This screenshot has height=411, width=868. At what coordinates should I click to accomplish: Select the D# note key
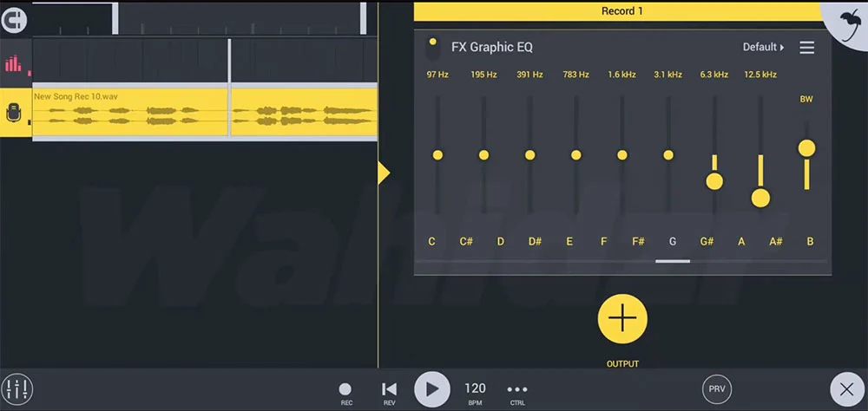click(535, 241)
